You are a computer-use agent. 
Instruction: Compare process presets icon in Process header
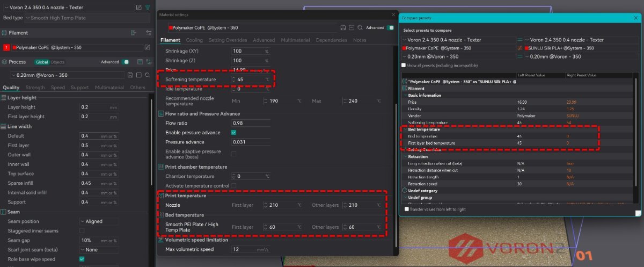point(148,62)
